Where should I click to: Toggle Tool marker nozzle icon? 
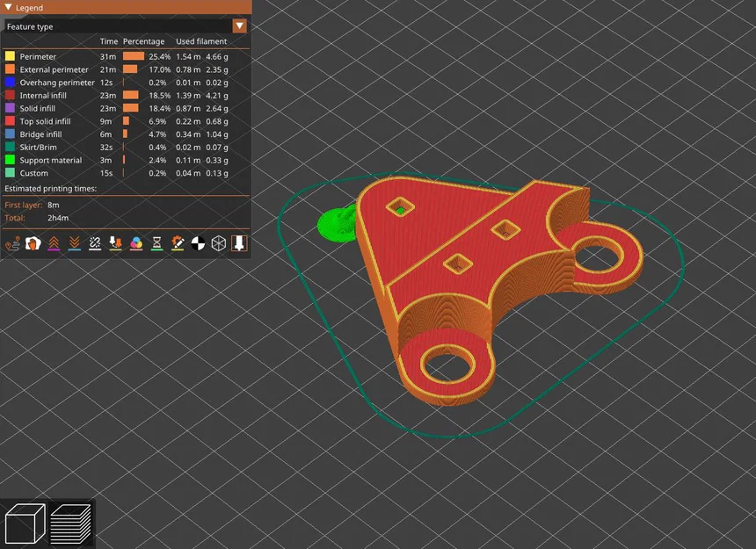tap(239, 243)
